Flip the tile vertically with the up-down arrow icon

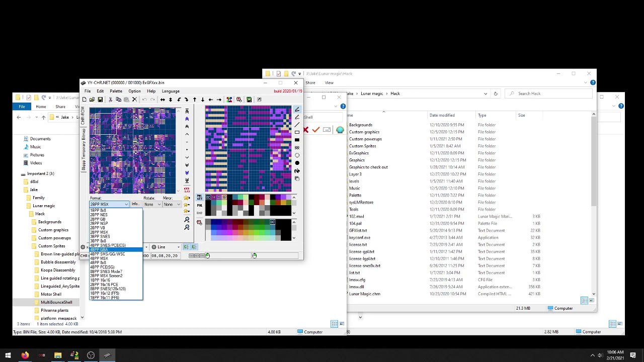coord(171,100)
